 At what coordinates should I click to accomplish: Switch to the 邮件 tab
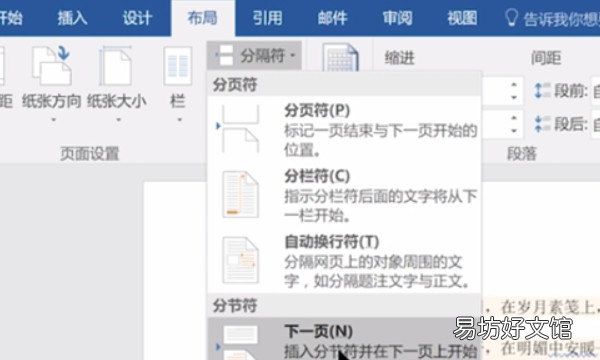(x=333, y=18)
